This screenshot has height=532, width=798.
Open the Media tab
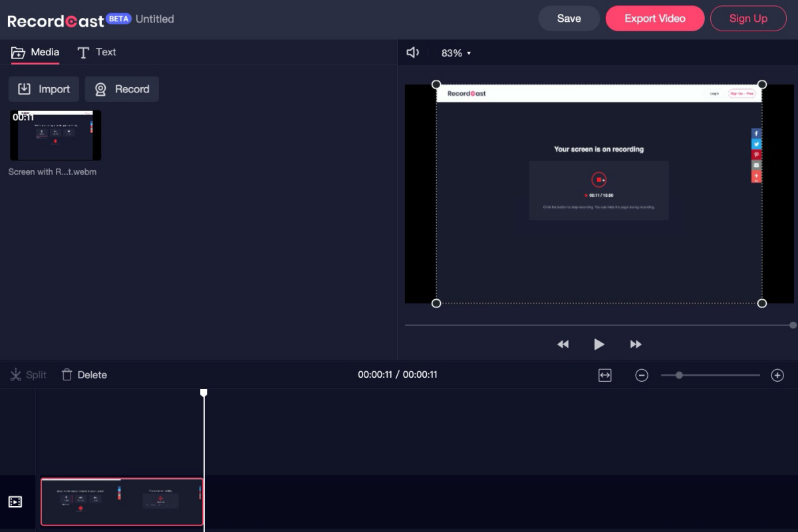(x=35, y=52)
